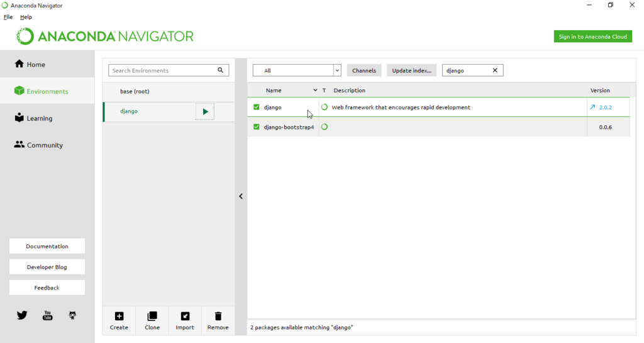Click the search magnifier icon

221,70
